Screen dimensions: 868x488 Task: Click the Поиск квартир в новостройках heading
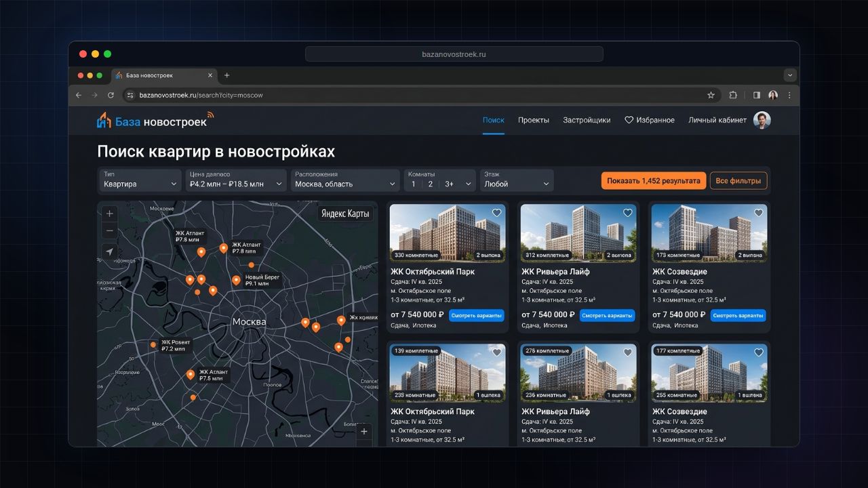coord(216,151)
